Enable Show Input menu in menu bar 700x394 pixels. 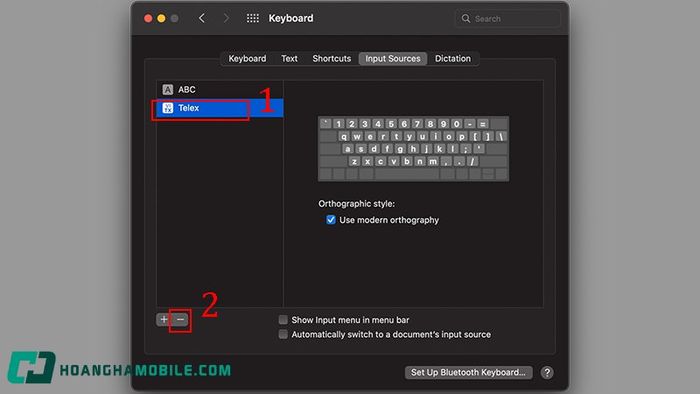coord(283,320)
